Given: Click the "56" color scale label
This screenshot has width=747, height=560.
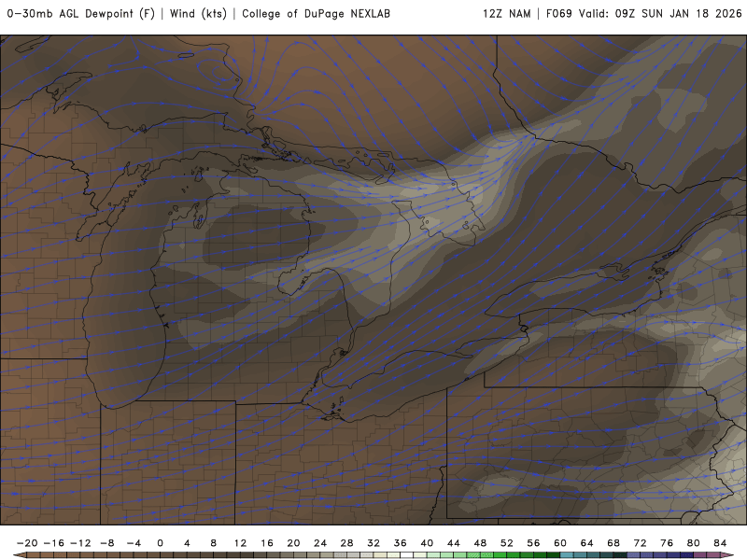Looking at the screenshot, I should (x=533, y=543).
